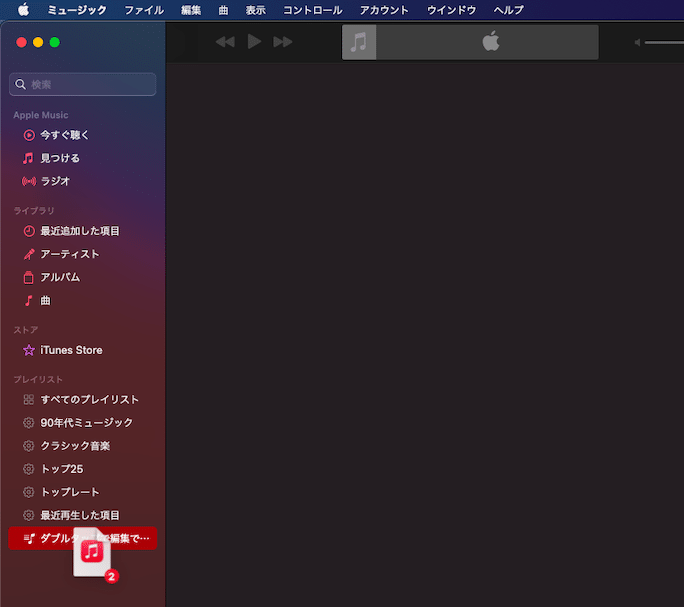This screenshot has height=607, width=684.
Task: Open the ファイル menu
Action: coord(144,10)
